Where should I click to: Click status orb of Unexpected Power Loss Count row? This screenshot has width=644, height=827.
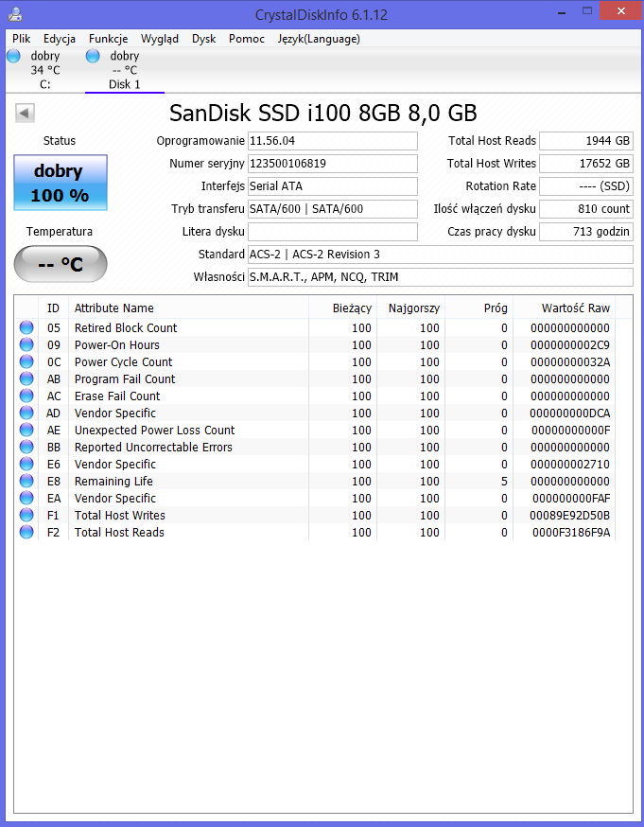coord(26,430)
